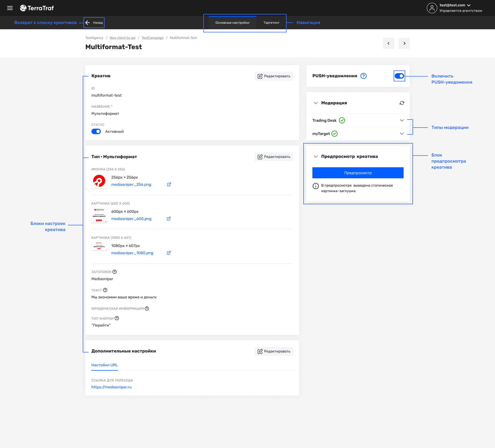Screen dimensions: 495x448
Task: Show help for Текст field
Action: pos(105,290)
